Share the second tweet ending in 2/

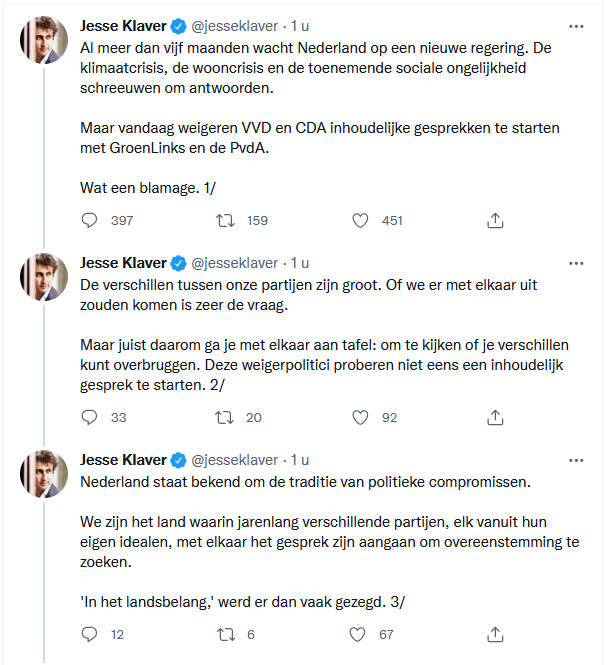[495, 418]
